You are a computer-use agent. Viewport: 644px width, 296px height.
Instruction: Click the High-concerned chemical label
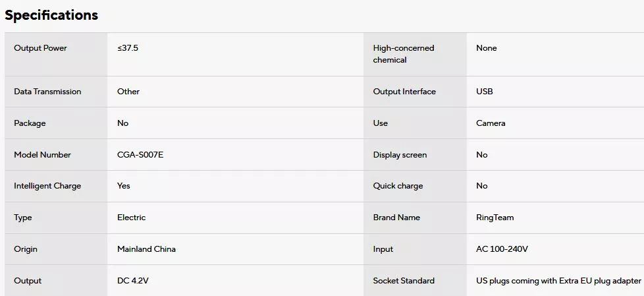click(403, 54)
